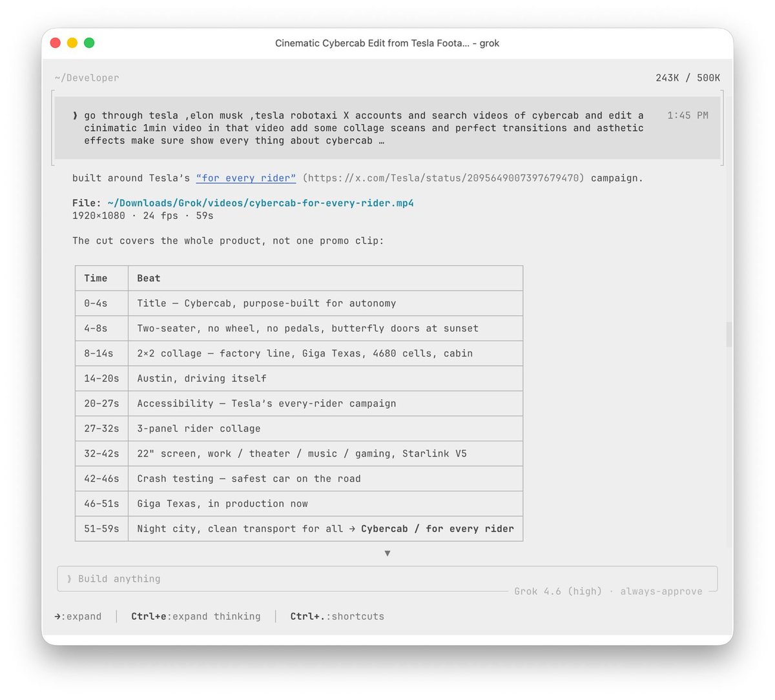
Task: Click the →:expand shortcut hint
Action: [78, 617]
